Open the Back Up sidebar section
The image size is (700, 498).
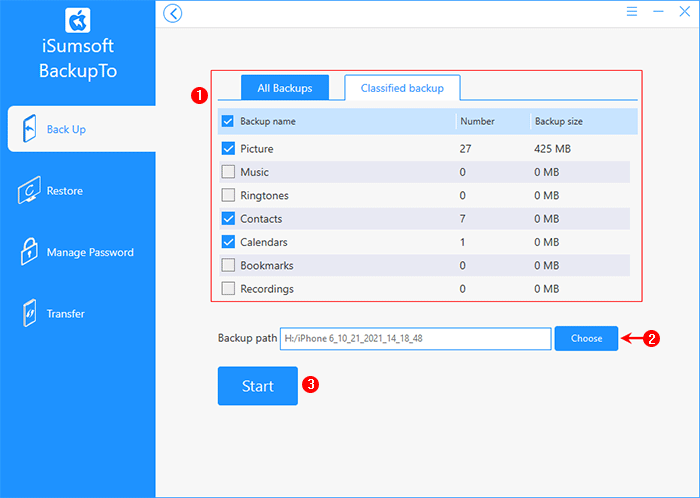(x=82, y=129)
